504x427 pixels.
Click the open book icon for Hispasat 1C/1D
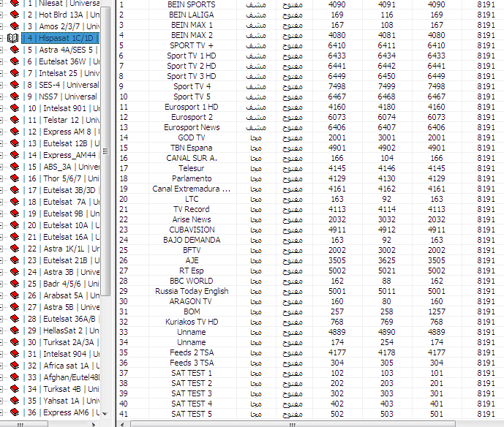pos(13,38)
